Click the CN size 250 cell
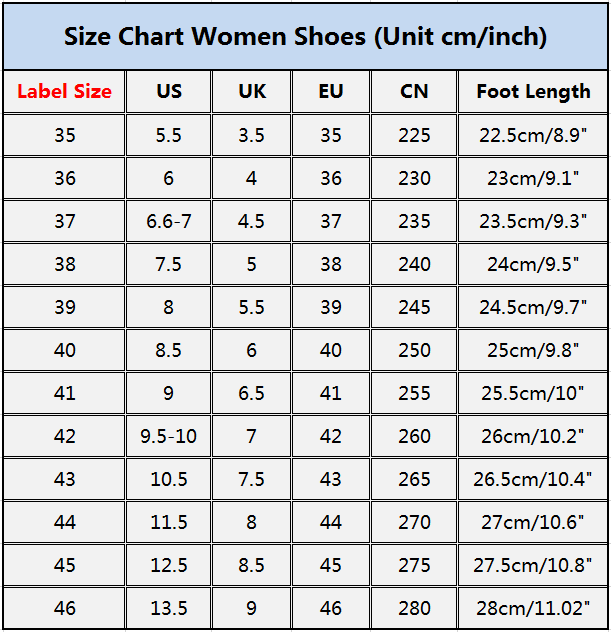 [x=414, y=350]
